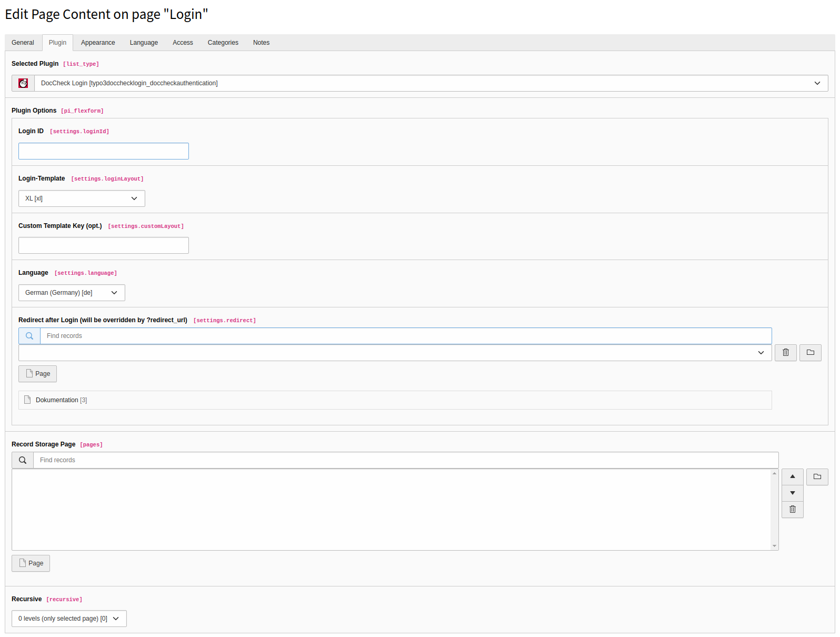
Task: Select the Dokumentation [3] suggestion
Action: 395,400
